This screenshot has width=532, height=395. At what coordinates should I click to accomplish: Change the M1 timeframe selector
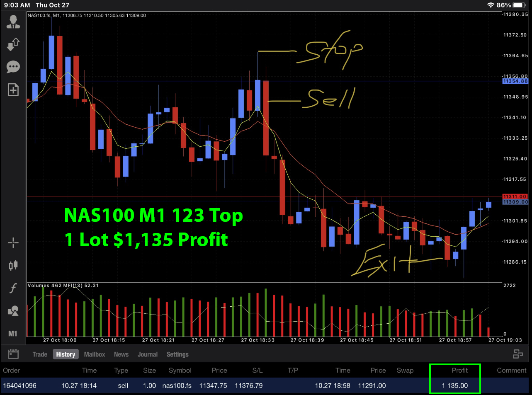click(13, 334)
